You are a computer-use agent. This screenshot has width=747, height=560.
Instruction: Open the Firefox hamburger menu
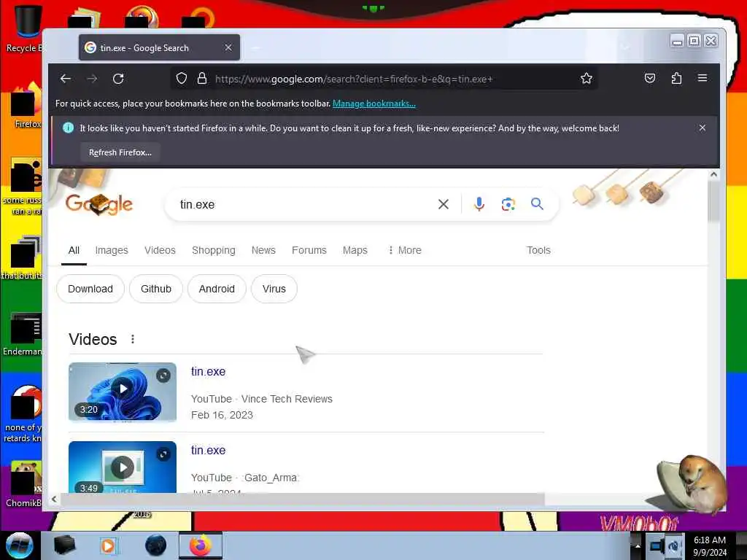pyautogui.click(x=703, y=78)
